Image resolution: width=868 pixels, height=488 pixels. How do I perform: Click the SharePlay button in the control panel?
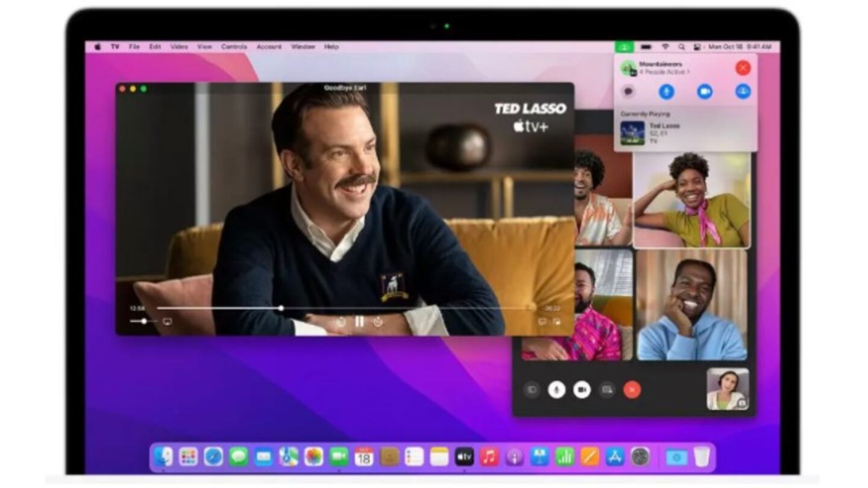pos(743,92)
